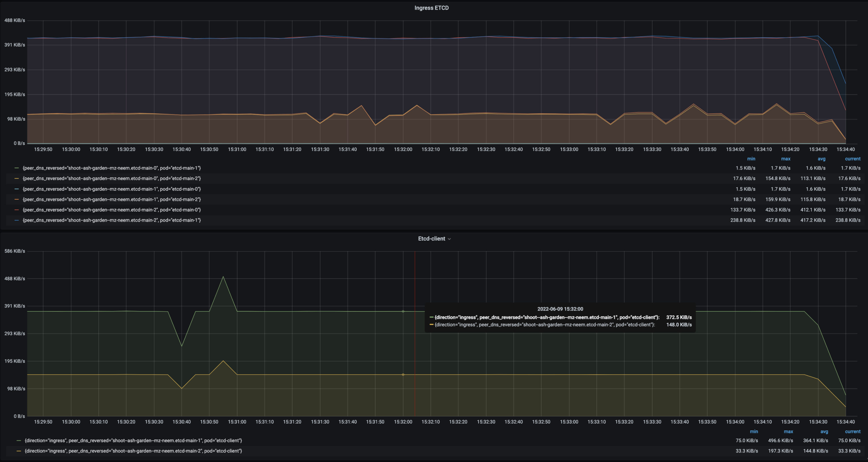Click yellow swatch of etcd-client etcd-main-2 series

(18, 451)
